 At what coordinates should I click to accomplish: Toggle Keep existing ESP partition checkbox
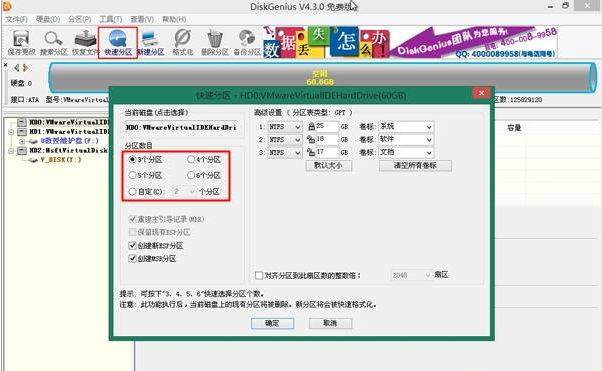(x=132, y=232)
